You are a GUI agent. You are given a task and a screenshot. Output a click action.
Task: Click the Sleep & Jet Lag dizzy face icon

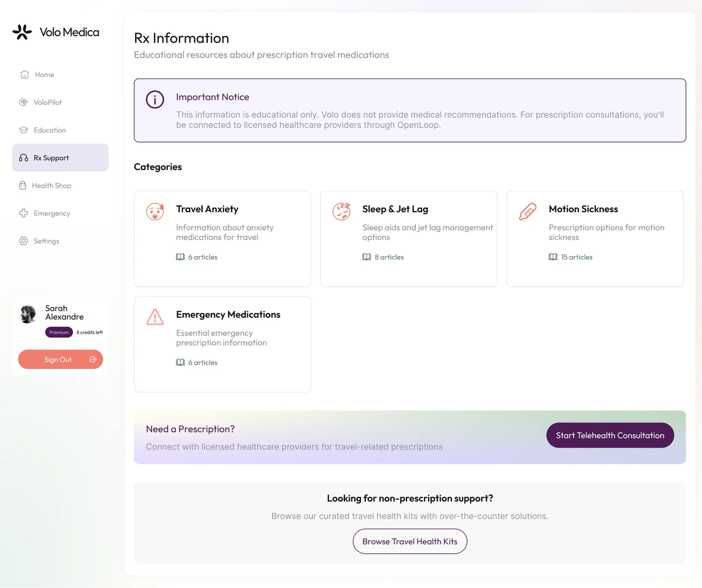pyautogui.click(x=341, y=211)
